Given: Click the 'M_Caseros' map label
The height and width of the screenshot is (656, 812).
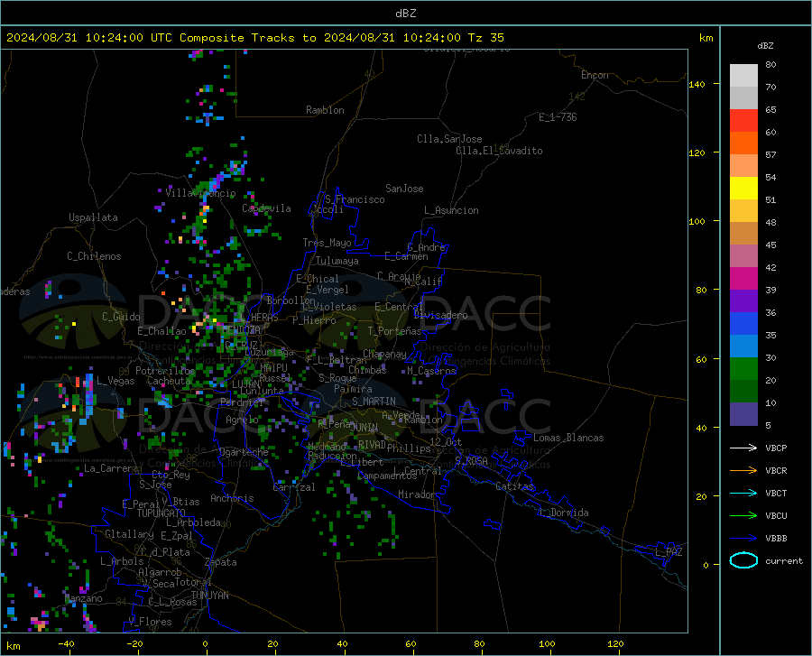Looking at the screenshot, I should 431,371.
